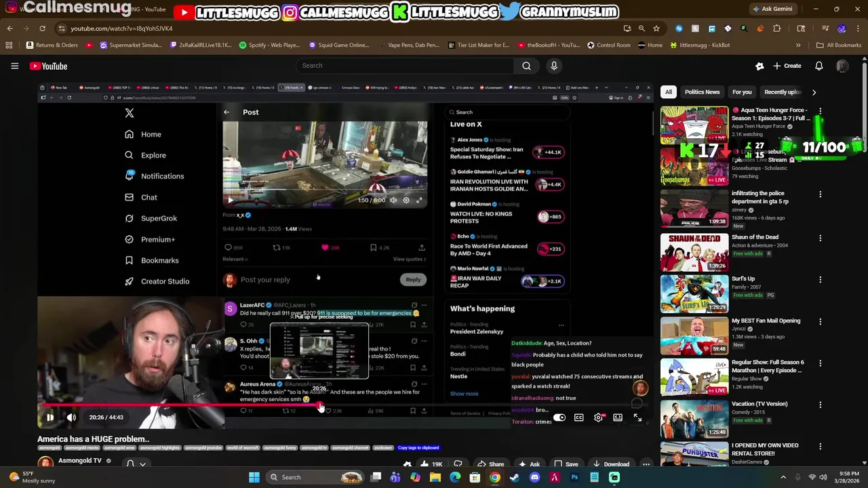Dislike the video

[x=458, y=464]
